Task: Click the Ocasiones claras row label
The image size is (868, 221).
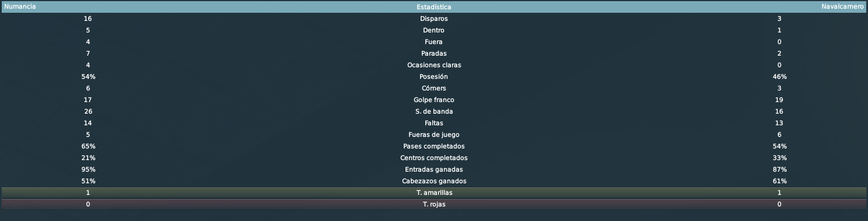Action: [x=434, y=65]
